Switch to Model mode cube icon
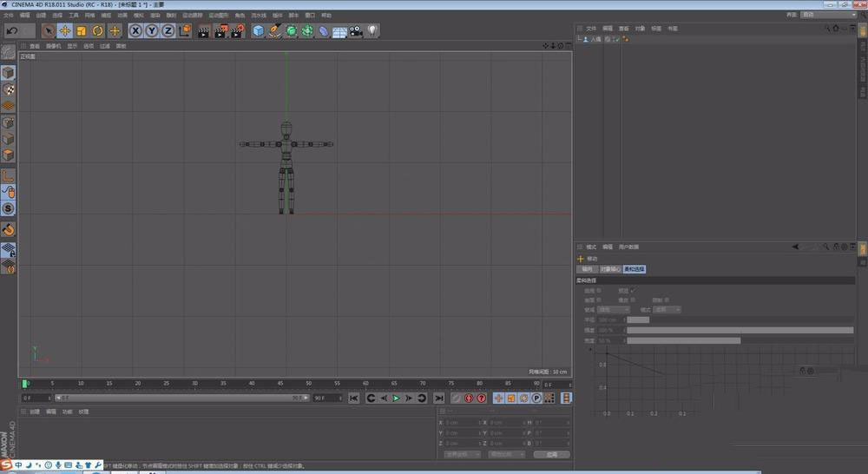The height and width of the screenshot is (474, 868). coord(9,73)
